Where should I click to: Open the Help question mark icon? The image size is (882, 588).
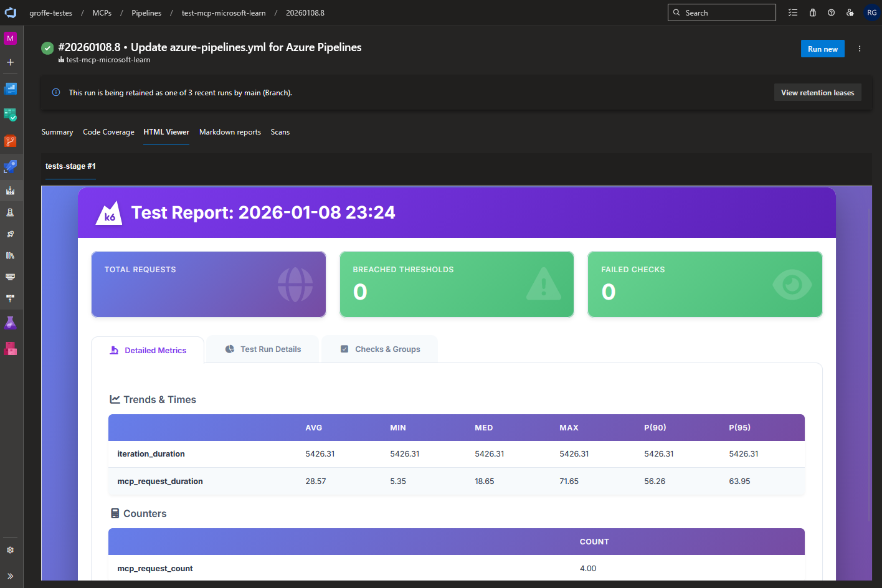[x=831, y=12]
